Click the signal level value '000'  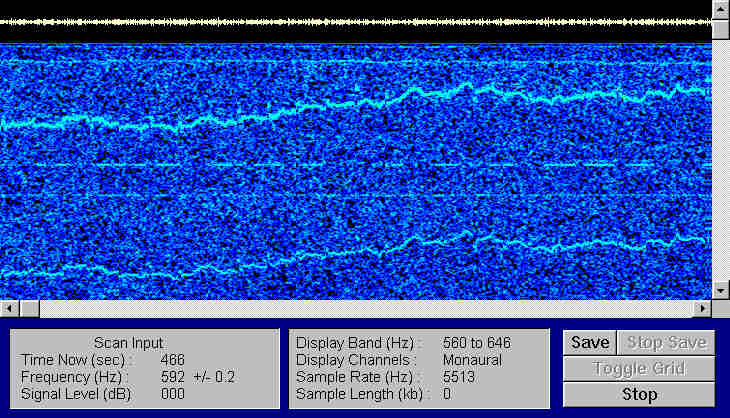pyautogui.click(x=172, y=394)
